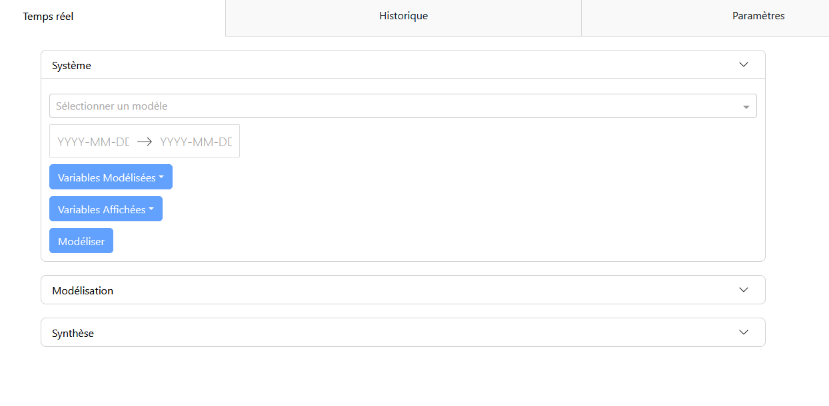The width and height of the screenshot is (829, 406).
Task: Open the Historique tab
Action: 403,16
